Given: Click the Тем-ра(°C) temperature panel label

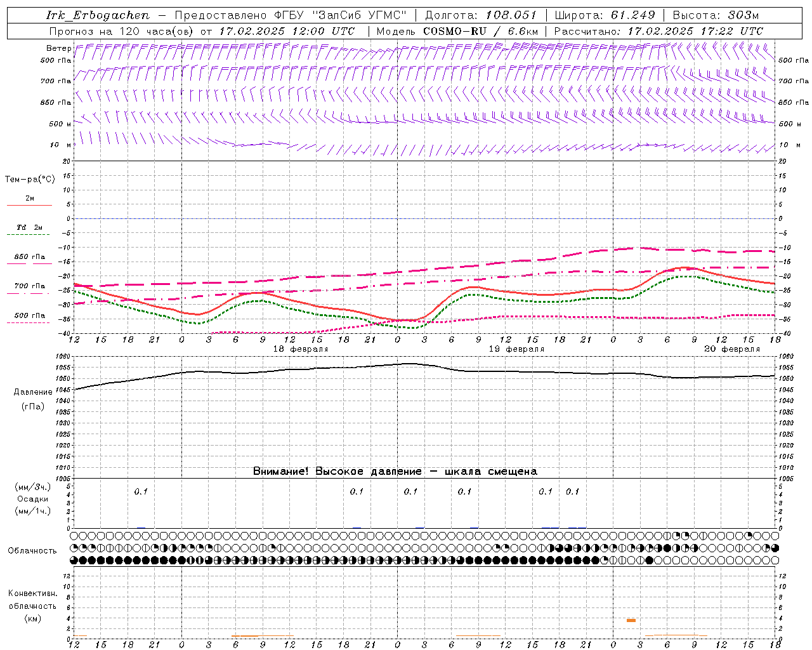Looking at the screenshot, I should pyautogui.click(x=30, y=180).
